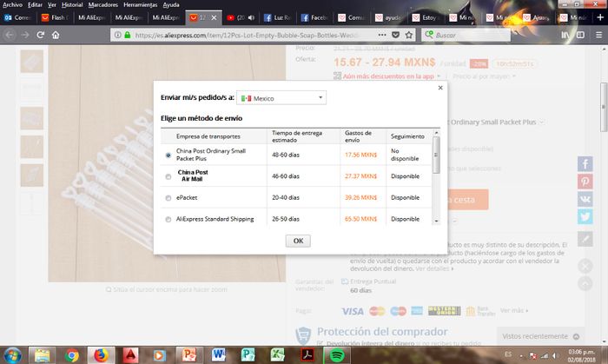Open Windows Start menu

coord(12,355)
